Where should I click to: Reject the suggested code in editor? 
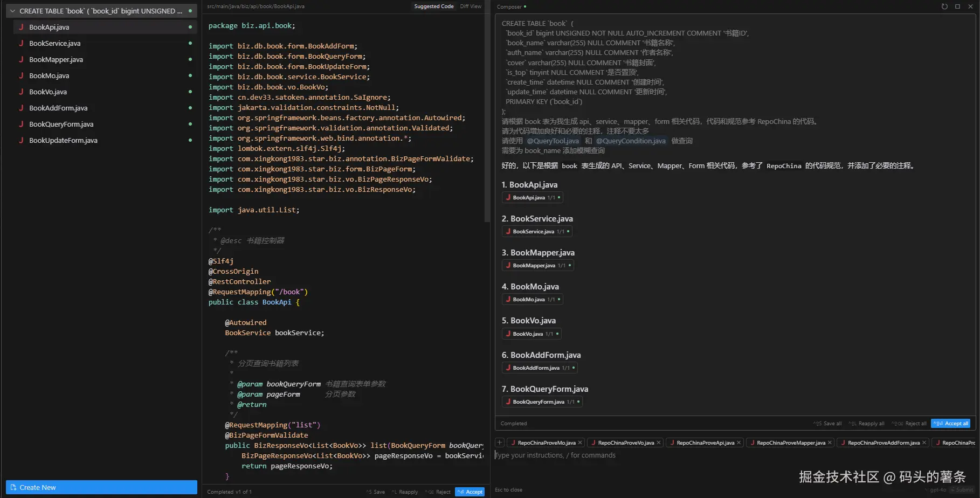(438, 492)
